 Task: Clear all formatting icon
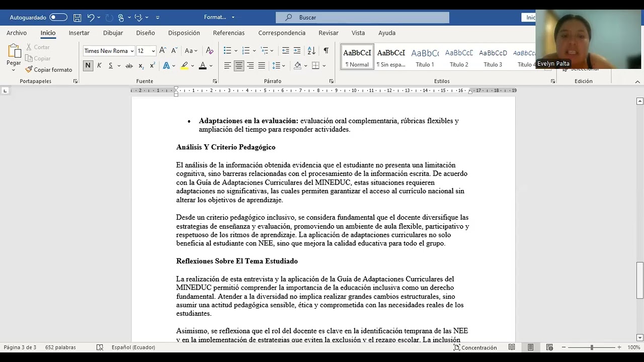click(x=210, y=51)
